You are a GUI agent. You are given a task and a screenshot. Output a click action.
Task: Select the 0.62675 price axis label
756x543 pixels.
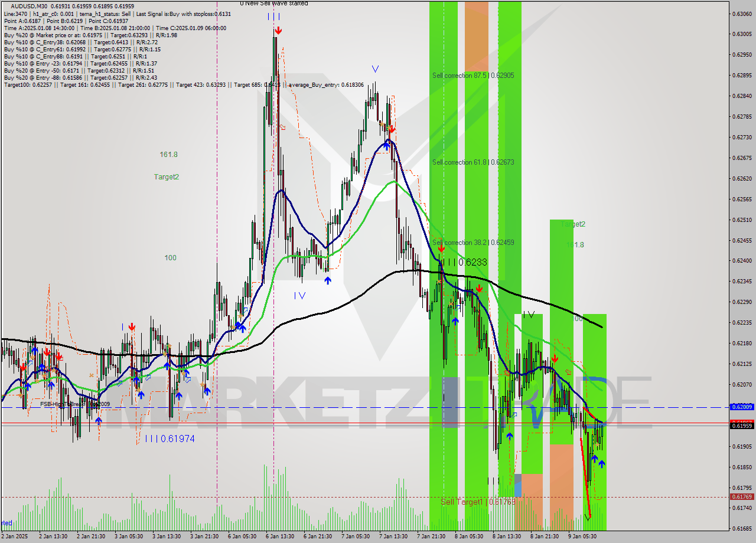742,158
